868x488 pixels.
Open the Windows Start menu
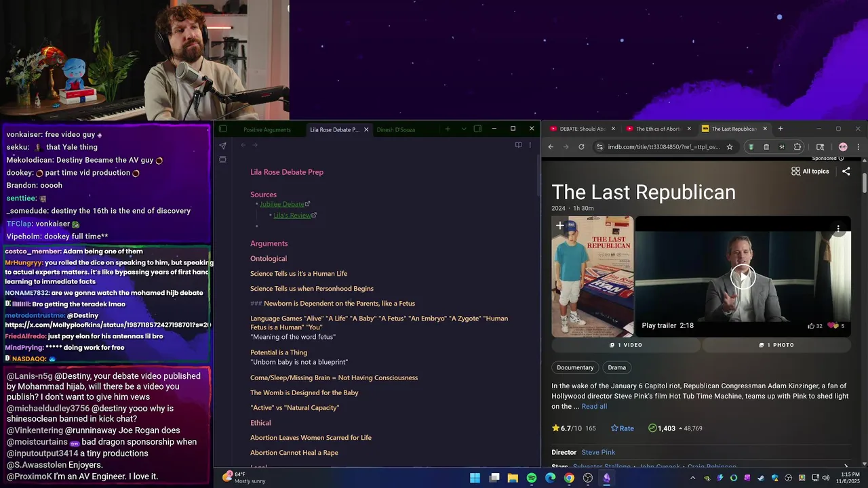tap(475, 478)
